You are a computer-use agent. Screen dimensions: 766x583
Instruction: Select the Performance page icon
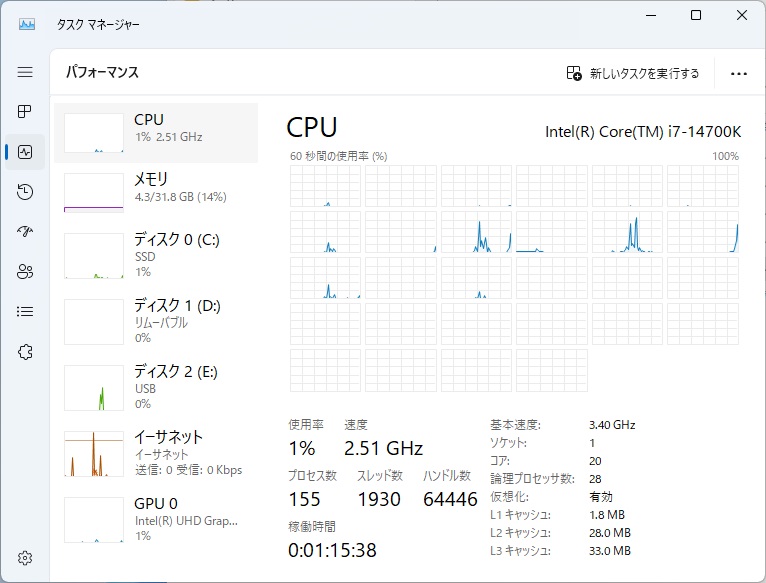point(25,152)
